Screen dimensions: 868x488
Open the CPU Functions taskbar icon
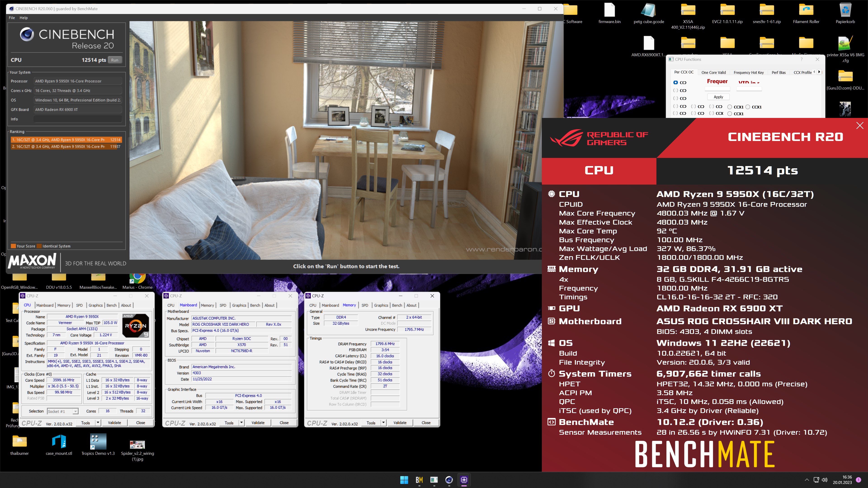pyautogui.click(x=434, y=480)
